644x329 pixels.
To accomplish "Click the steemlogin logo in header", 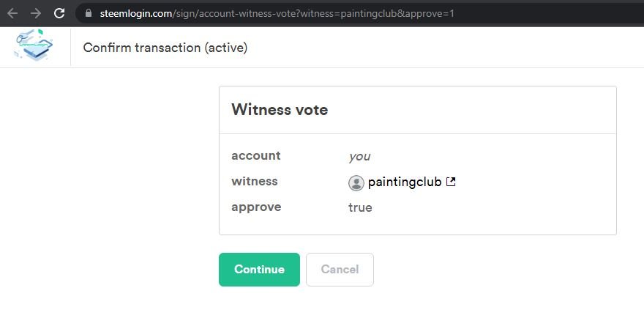I will click(x=34, y=47).
